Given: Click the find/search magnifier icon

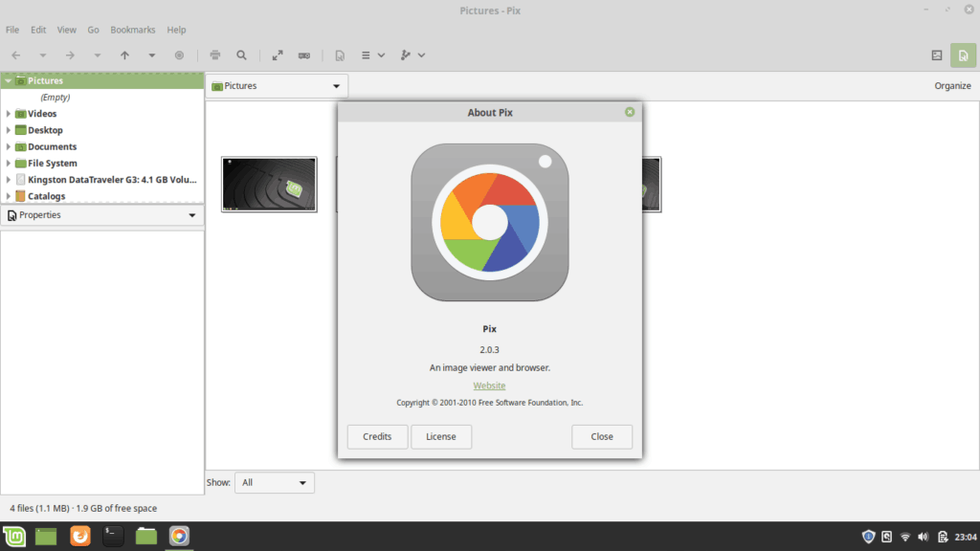Looking at the screenshot, I should [x=241, y=55].
